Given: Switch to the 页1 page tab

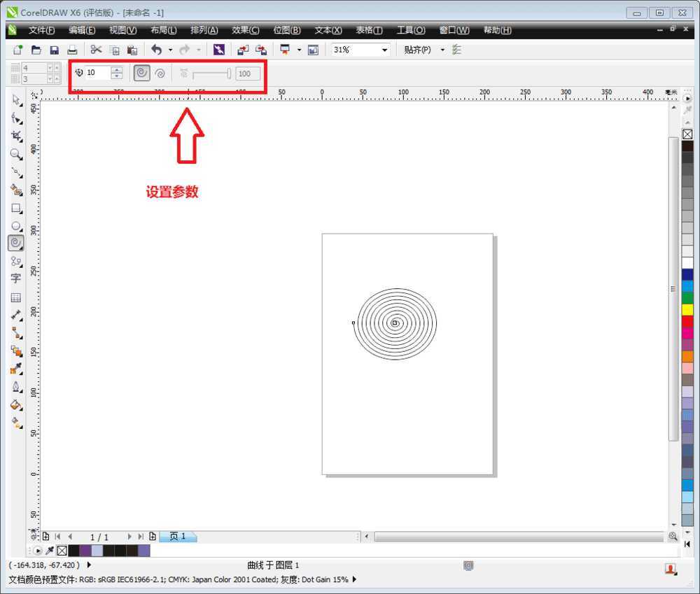Looking at the screenshot, I should click(x=177, y=537).
